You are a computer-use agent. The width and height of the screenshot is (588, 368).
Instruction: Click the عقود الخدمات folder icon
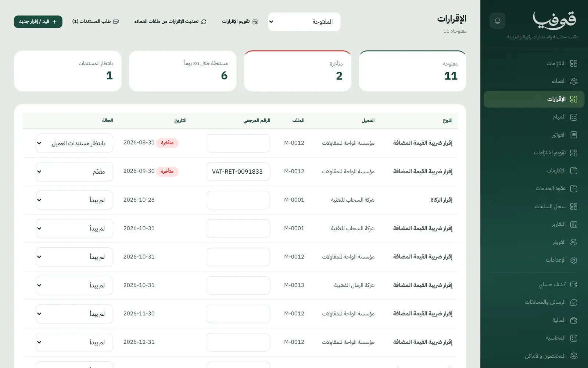pos(574,188)
